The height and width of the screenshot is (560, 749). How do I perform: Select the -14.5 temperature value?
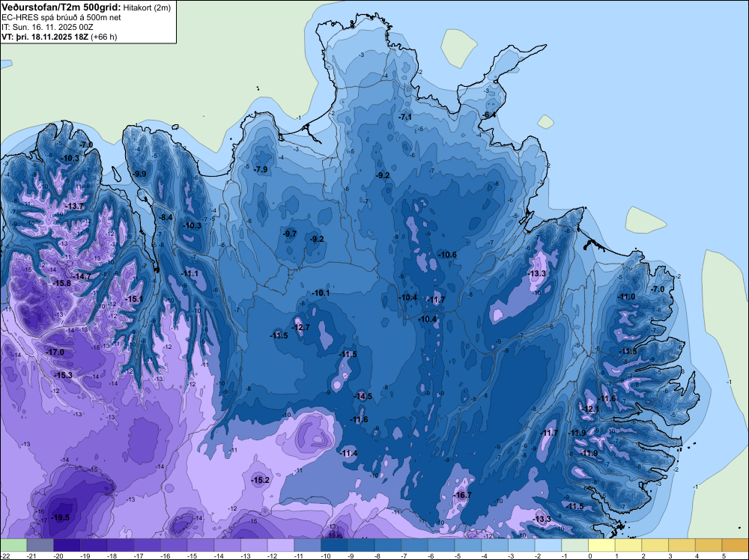pyautogui.click(x=363, y=396)
